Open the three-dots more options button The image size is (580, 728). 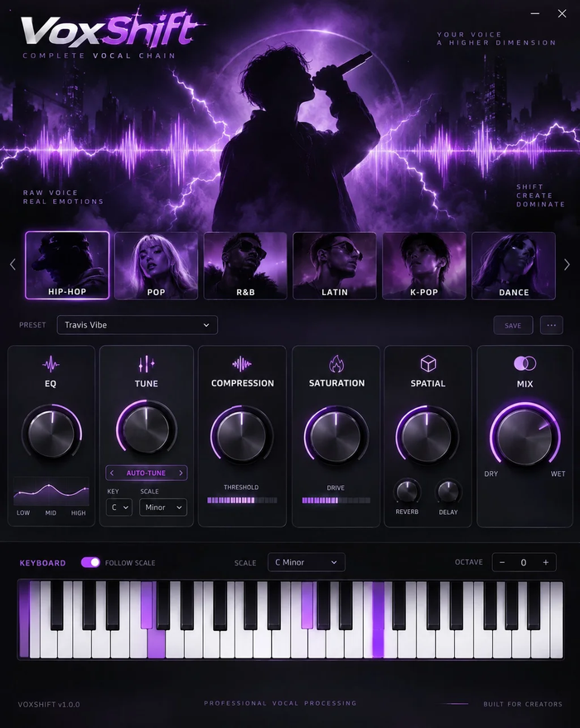coord(551,325)
